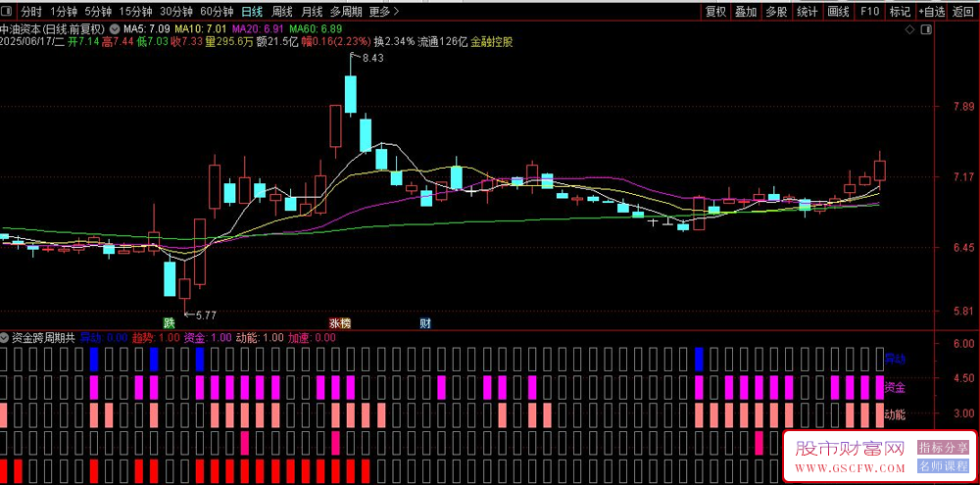Click the 涨榜 event marker
The height and width of the screenshot is (485, 980).
point(341,323)
